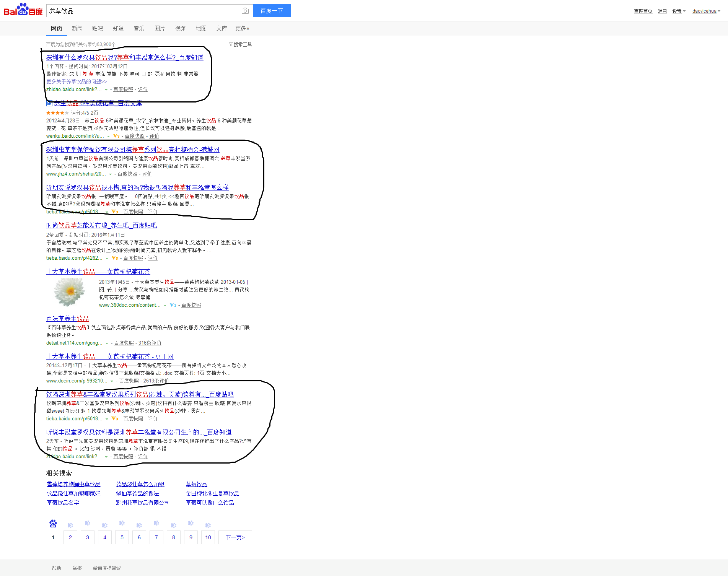Click 316条评价 link

click(x=150, y=343)
